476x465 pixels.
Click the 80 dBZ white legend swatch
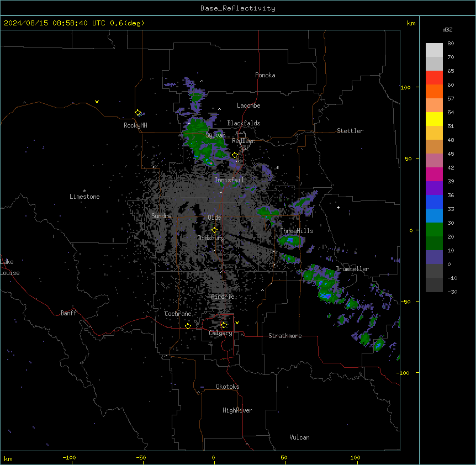tap(434, 50)
